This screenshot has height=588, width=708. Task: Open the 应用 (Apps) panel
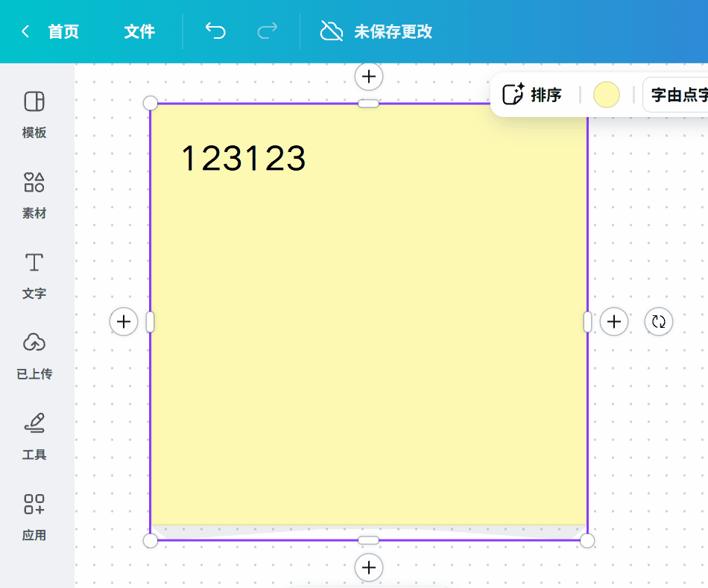coord(33,516)
